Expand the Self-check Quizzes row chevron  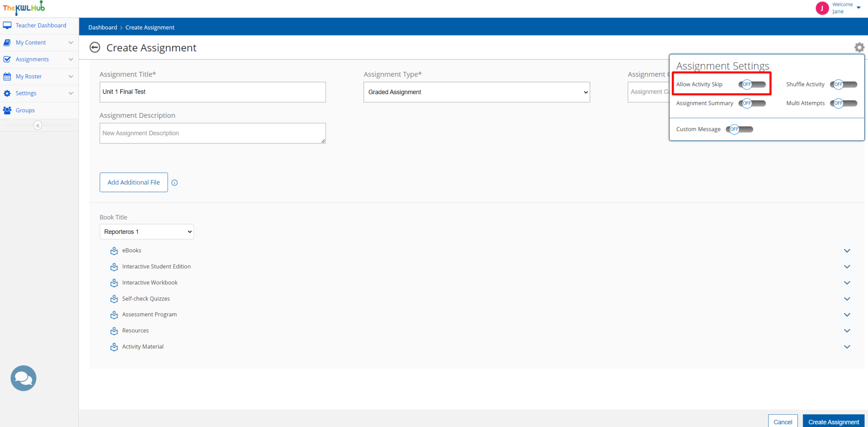tap(847, 299)
